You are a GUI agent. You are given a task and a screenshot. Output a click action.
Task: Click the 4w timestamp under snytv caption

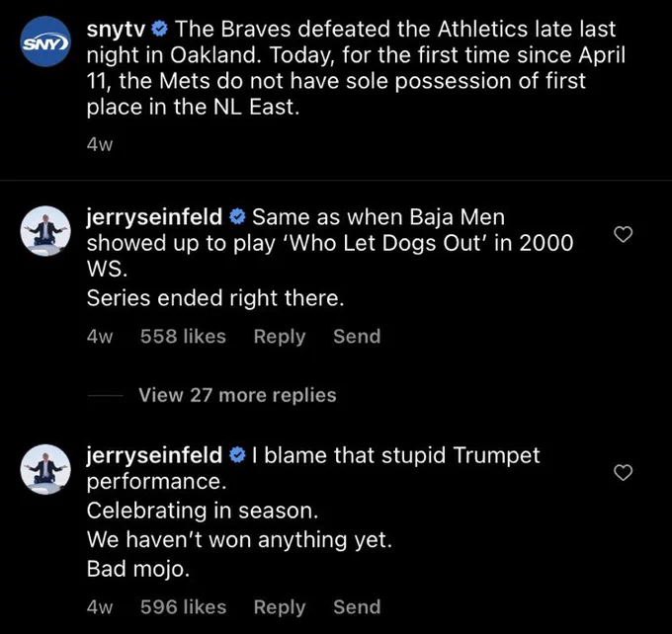coord(100,144)
